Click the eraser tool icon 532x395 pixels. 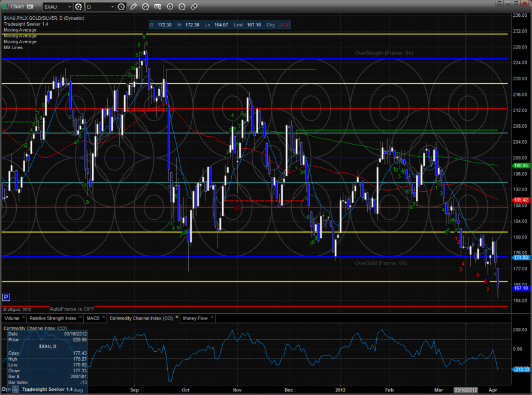[x=194, y=7]
